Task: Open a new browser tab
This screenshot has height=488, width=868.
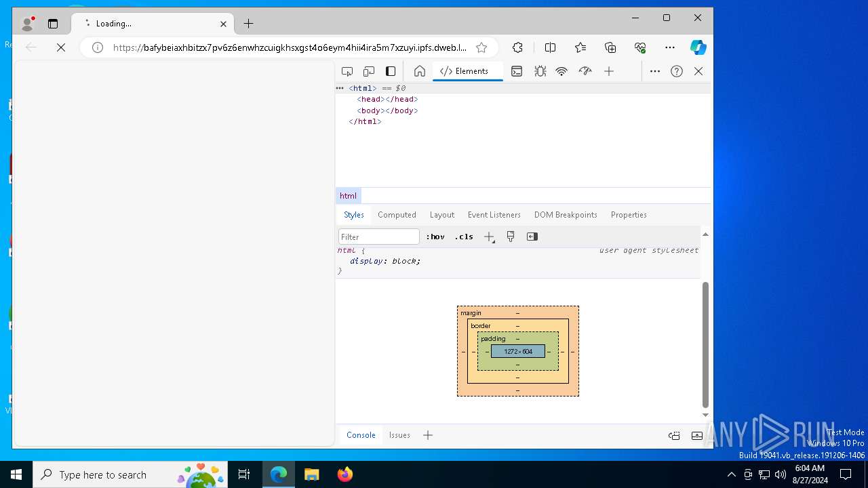Action: point(248,24)
